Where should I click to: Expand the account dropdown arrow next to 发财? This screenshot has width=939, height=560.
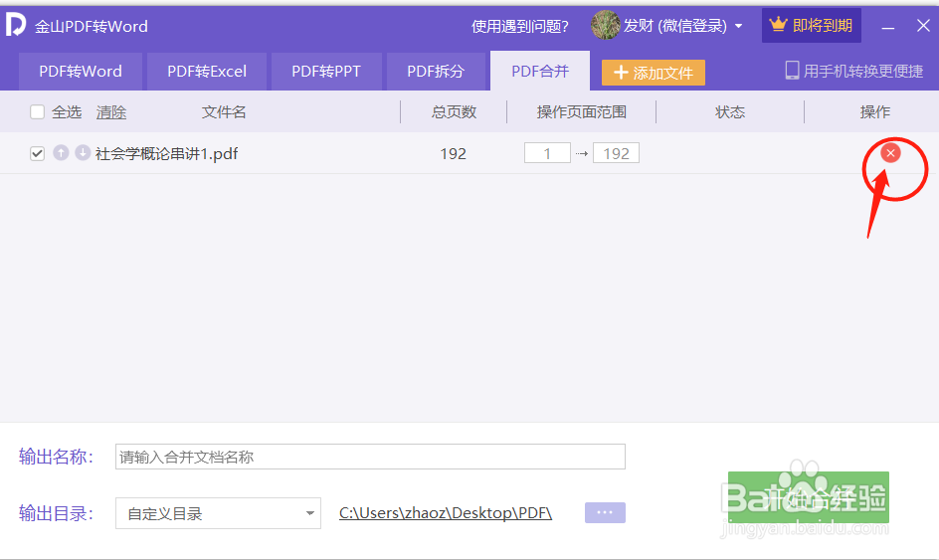738,26
